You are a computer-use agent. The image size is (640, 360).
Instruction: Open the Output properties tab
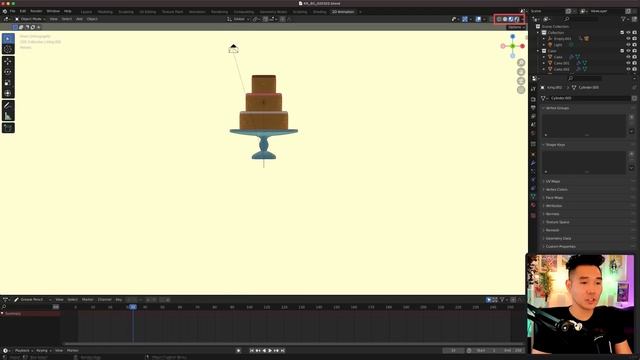533,108
